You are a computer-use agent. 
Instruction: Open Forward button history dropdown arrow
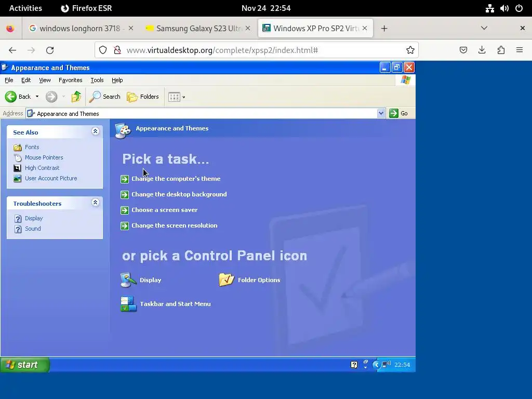[63, 97]
